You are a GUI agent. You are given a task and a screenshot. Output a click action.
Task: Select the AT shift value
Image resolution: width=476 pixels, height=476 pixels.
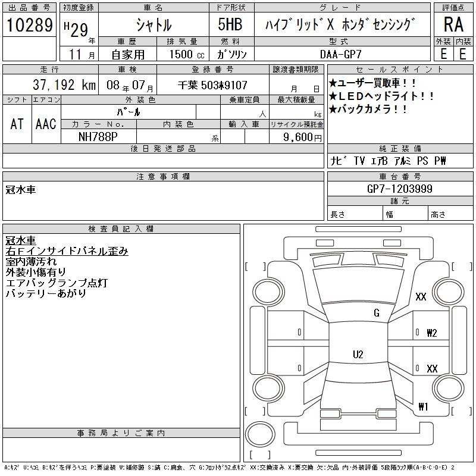click(17, 124)
